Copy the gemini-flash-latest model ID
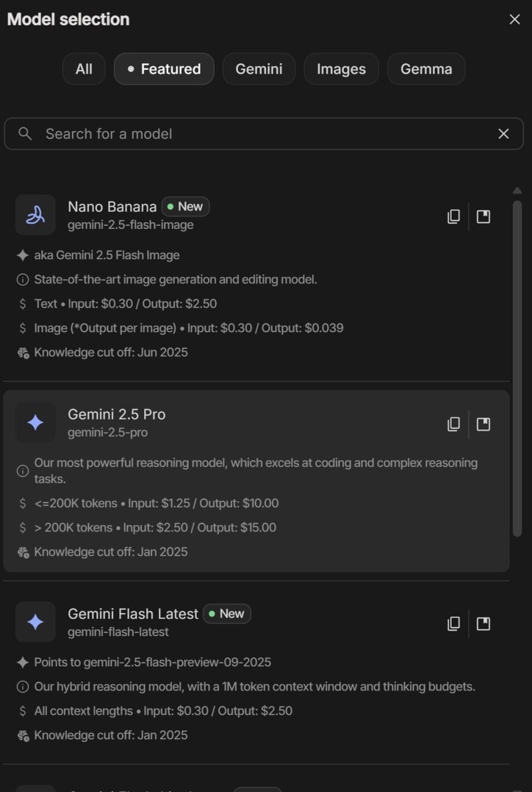532x792 pixels. pos(453,623)
